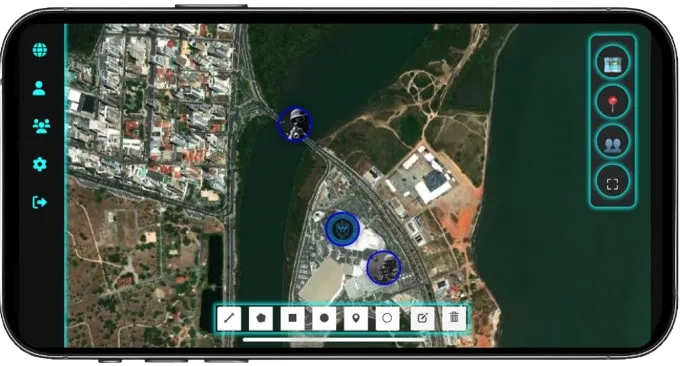Select the blue emblem badge marker

[x=342, y=229]
